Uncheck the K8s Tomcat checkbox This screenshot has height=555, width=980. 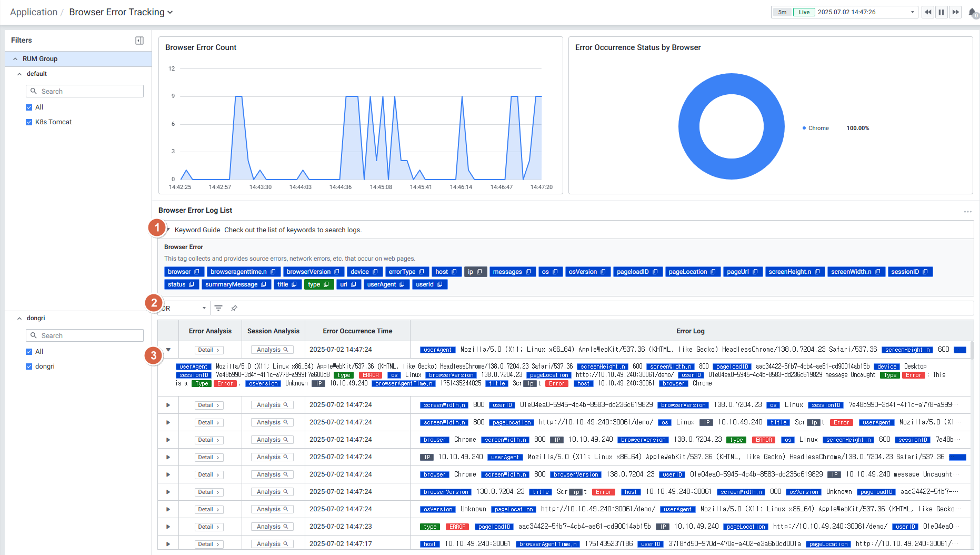click(x=29, y=122)
